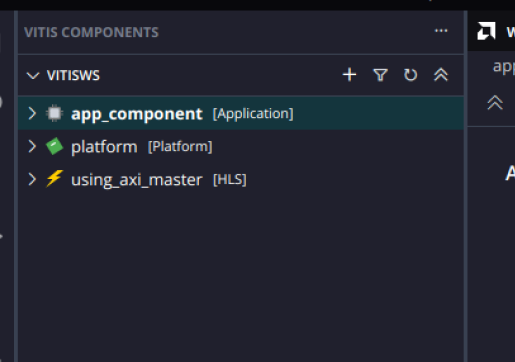Screen dimensions: 515x362
Task: Open the filter funnel icon in VITISWS
Action: pyautogui.click(x=380, y=75)
